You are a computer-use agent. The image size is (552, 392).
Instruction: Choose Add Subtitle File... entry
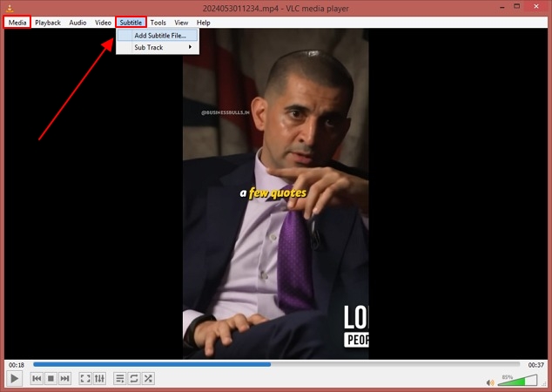tap(158, 36)
